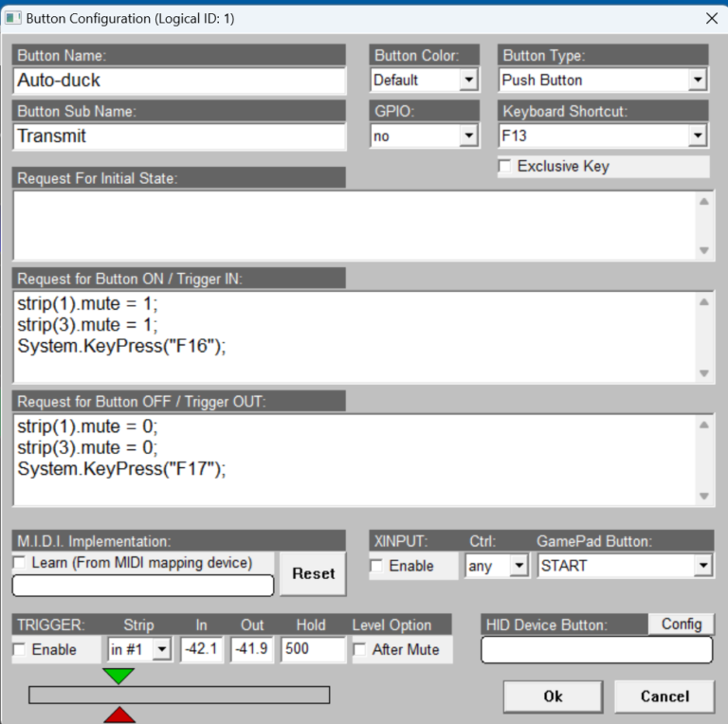Click the HID Device Button field

pos(596,650)
